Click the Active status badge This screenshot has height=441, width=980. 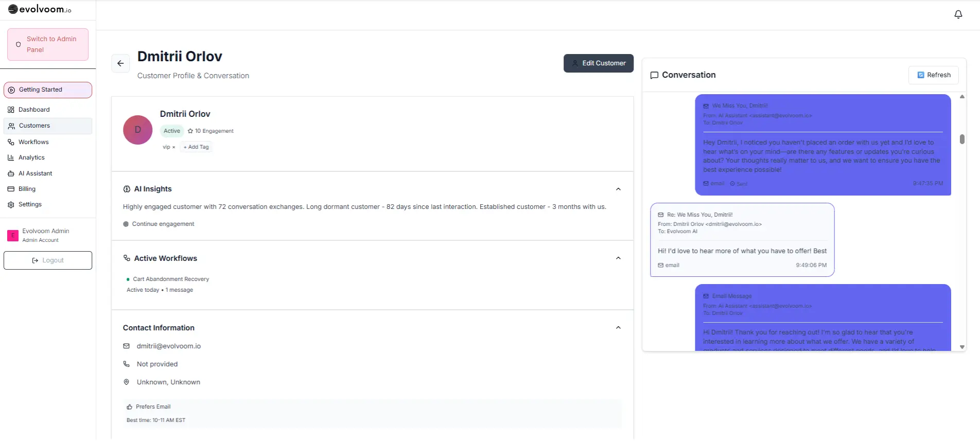[x=172, y=131]
